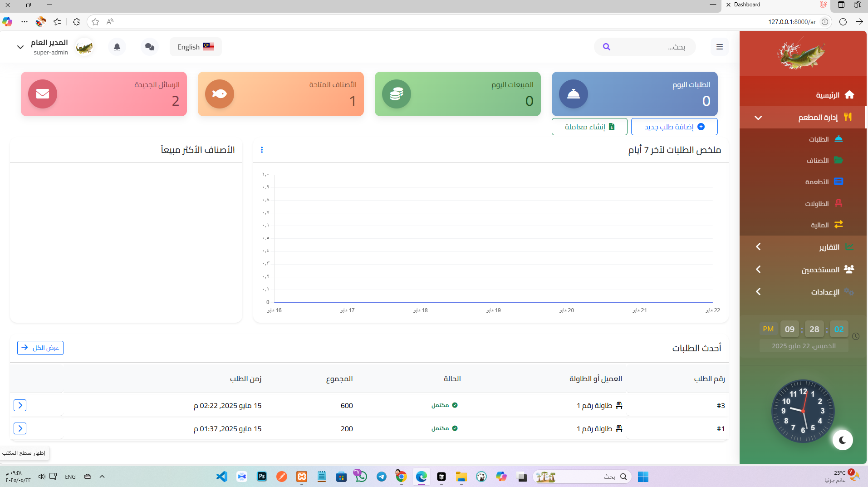Screen dimensions: 868x487
Task: Open الأصناف via the green folder icon
Action: tap(838, 160)
